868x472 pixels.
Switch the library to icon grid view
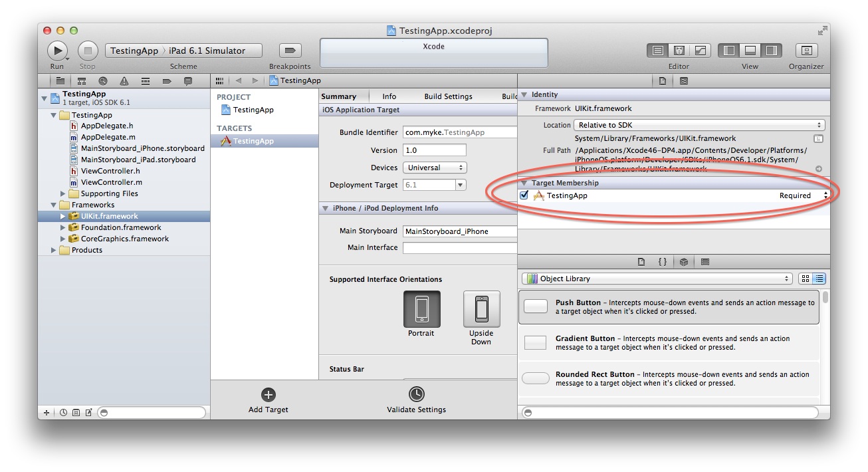806,279
